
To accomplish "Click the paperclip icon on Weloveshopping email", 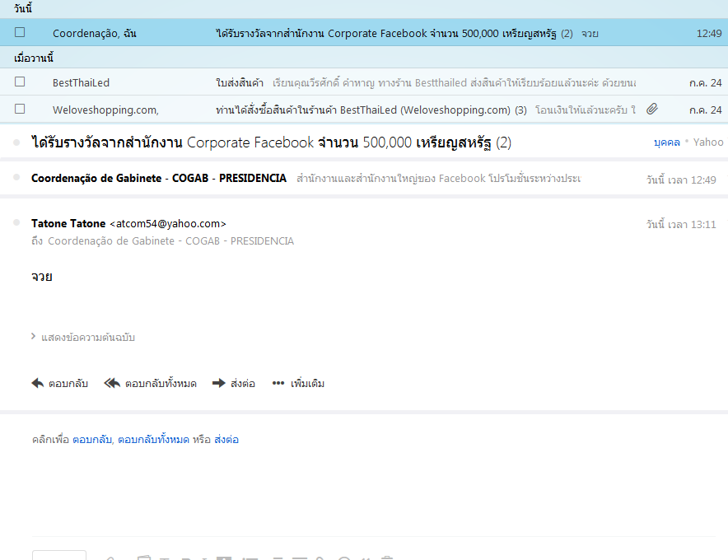I will click(652, 110).
